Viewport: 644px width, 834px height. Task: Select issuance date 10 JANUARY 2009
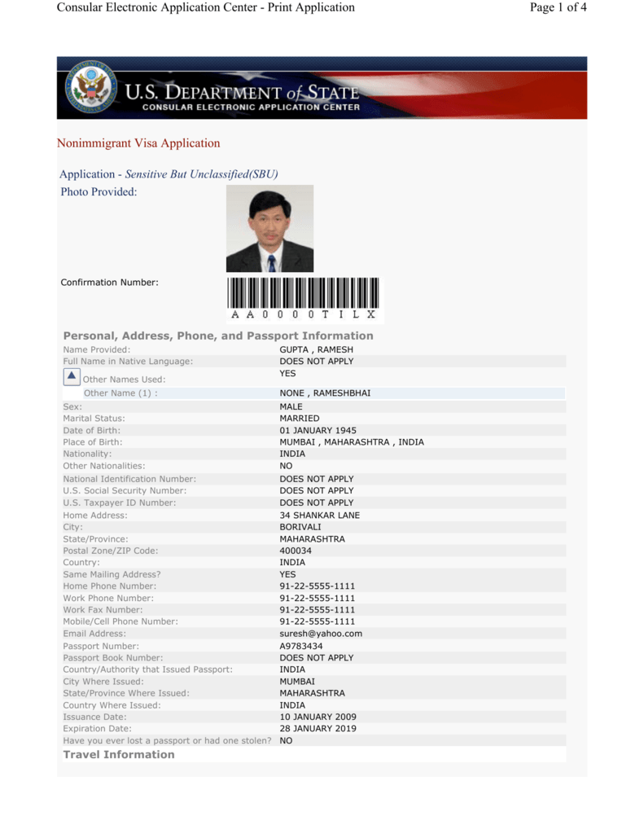318,717
